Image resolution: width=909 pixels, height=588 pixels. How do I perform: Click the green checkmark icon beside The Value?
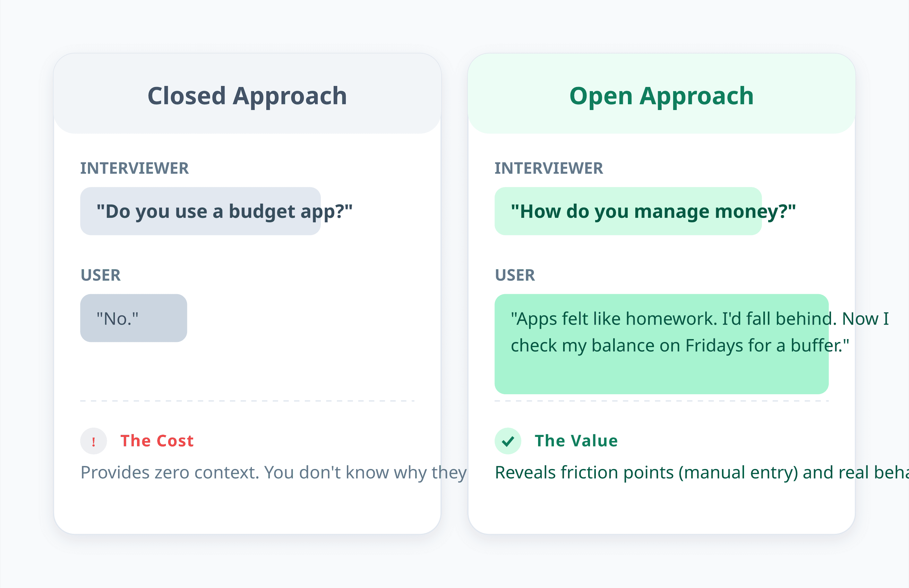[508, 441]
